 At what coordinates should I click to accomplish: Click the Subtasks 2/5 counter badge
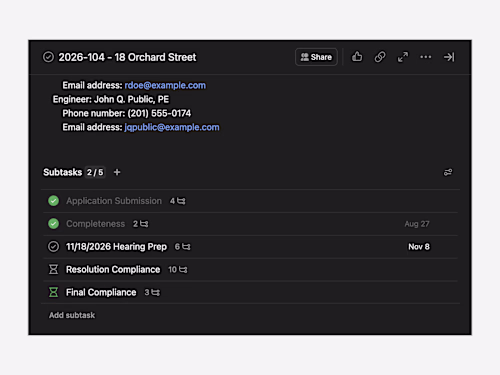95,172
